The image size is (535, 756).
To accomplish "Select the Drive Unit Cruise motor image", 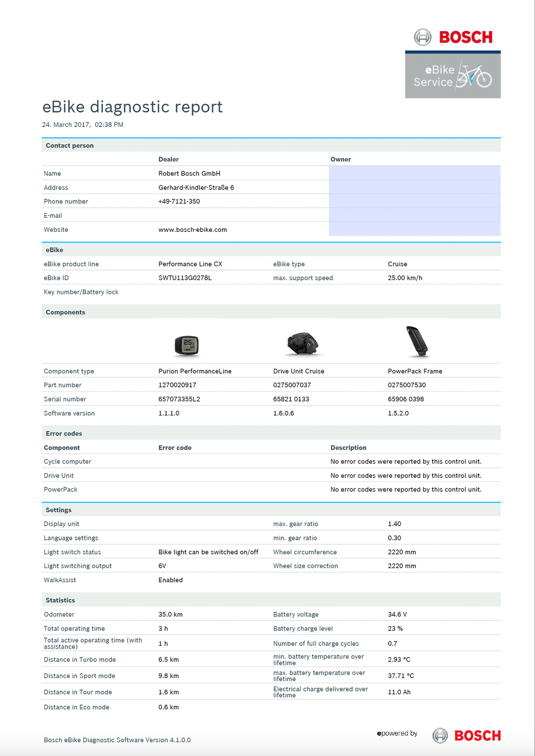I will pos(302,344).
